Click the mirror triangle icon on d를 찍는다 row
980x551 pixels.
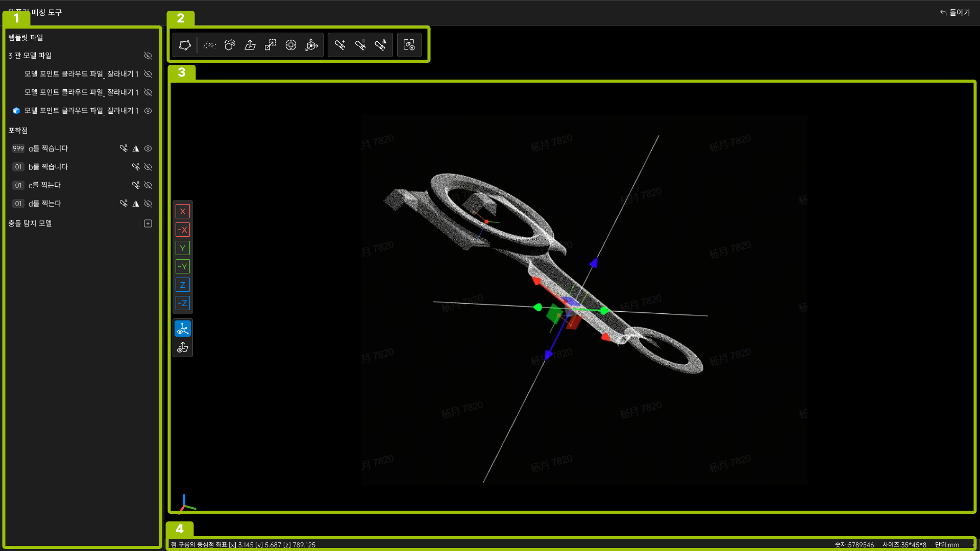136,204
